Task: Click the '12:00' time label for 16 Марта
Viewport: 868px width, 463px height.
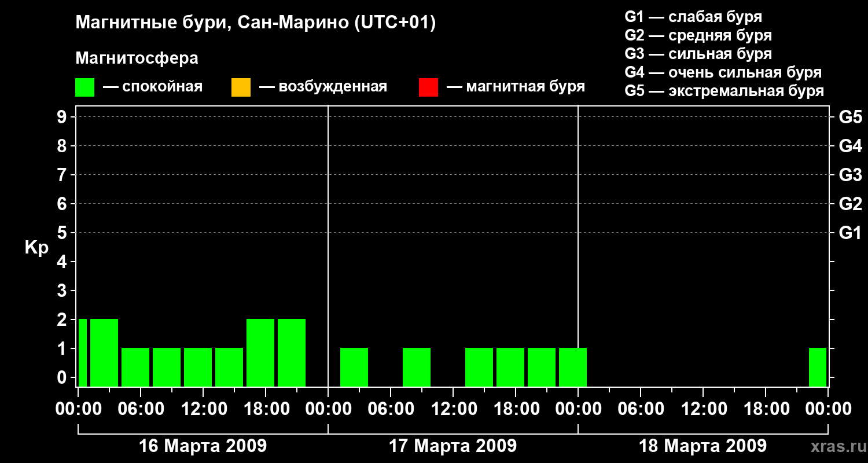Action: pos(203,409)
